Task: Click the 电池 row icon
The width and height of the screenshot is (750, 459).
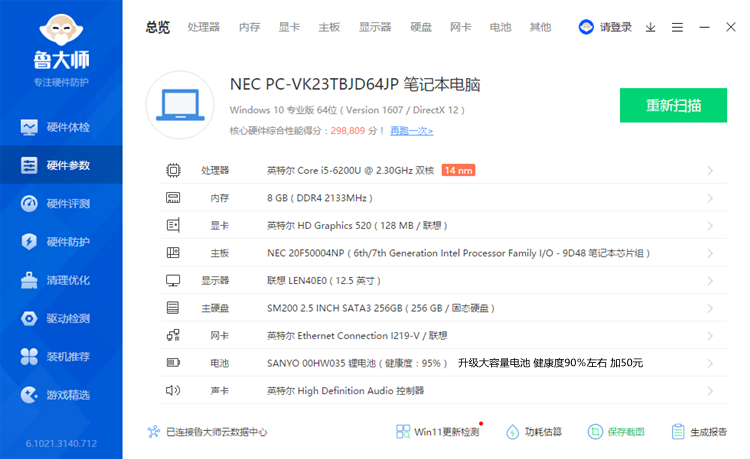Action: click(x=173, y=363)
